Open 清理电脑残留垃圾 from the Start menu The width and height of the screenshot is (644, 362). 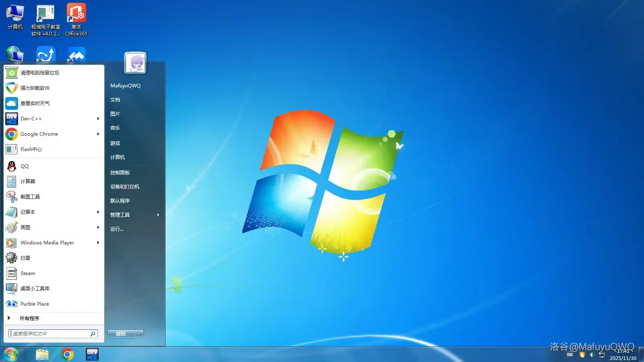tap(54, 73)
